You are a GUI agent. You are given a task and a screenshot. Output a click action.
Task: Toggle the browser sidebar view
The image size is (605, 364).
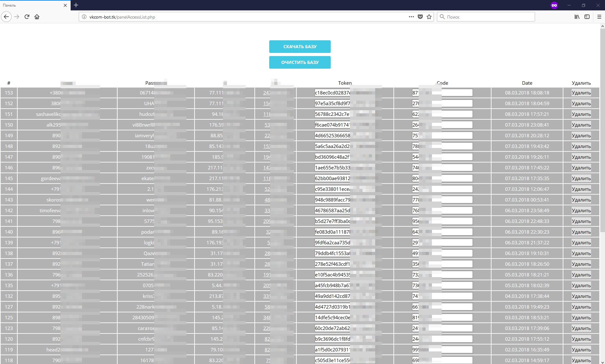(587, 17)
